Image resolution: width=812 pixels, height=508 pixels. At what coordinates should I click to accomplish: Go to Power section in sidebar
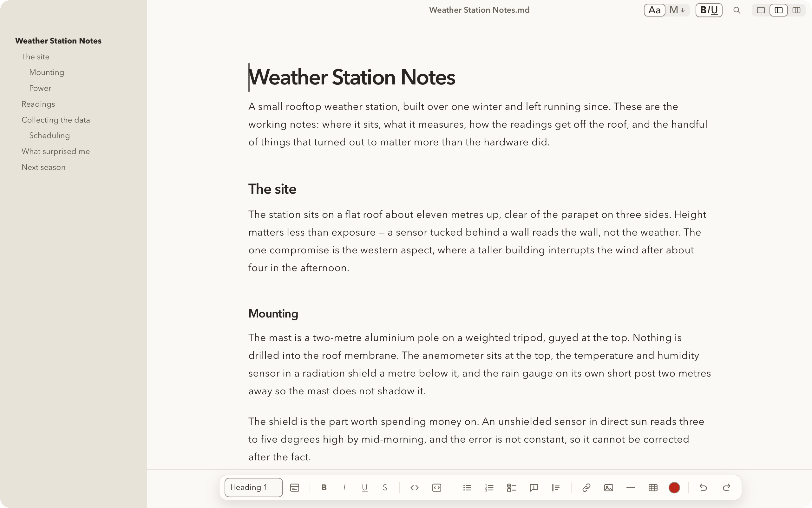tap(40, 88)
